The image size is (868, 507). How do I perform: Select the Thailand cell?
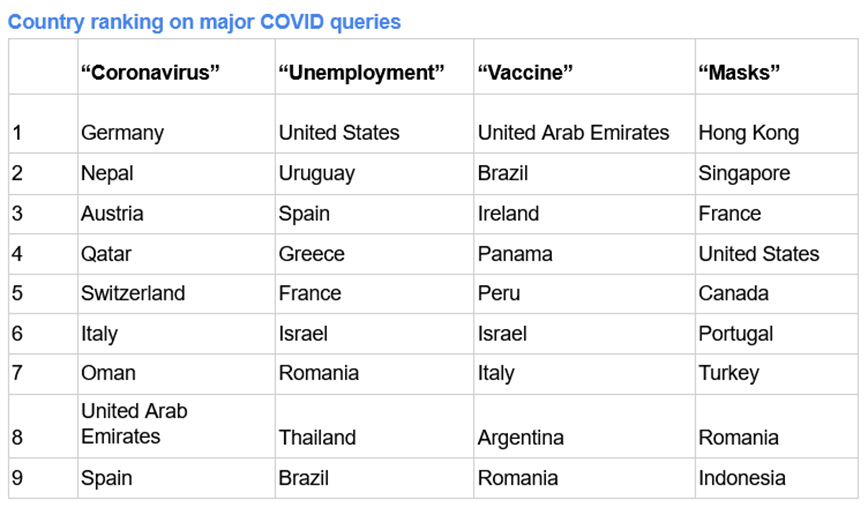[318, 438]
